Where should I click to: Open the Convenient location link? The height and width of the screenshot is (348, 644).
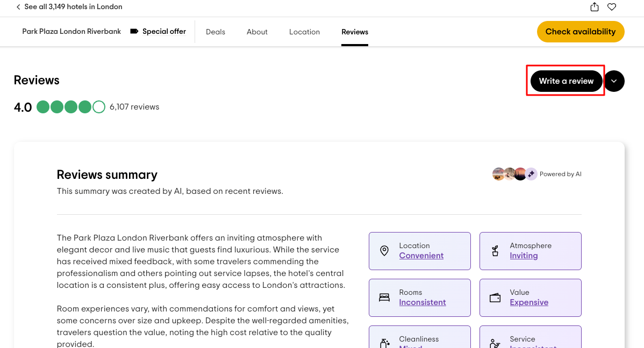tap(421, 256)
